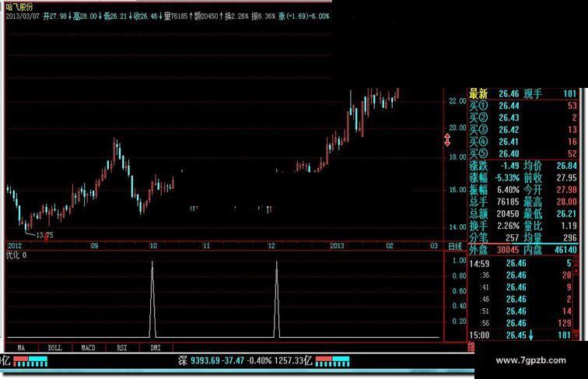
Task: Select the 14:59 trade tick row
Action: tap(521, 263)
